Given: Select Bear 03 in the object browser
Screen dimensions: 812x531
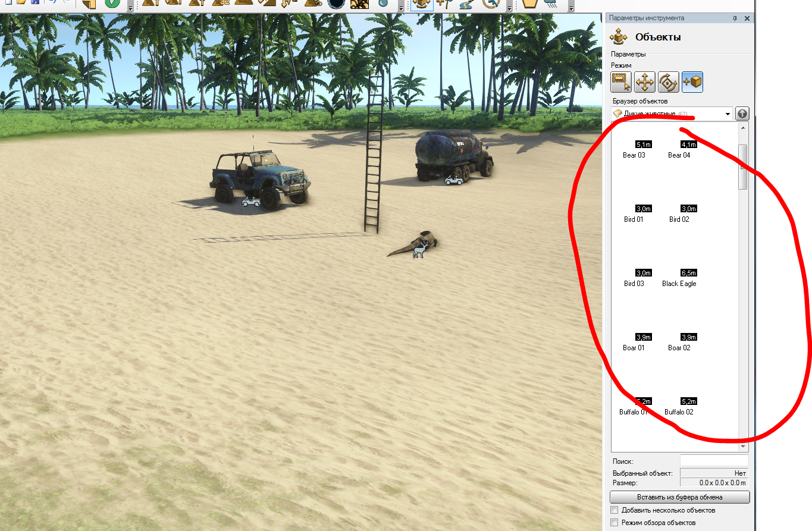Looking at the screenshot, I should tap(634, 155).
